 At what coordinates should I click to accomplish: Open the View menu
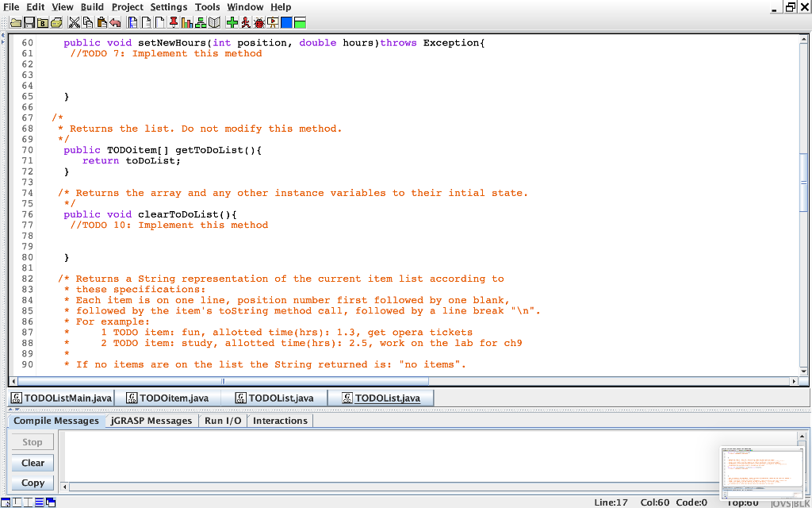(x=63, y=7)
